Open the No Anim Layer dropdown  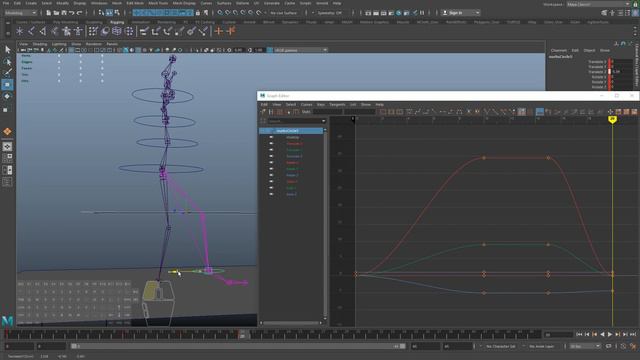tap(542, 346)
